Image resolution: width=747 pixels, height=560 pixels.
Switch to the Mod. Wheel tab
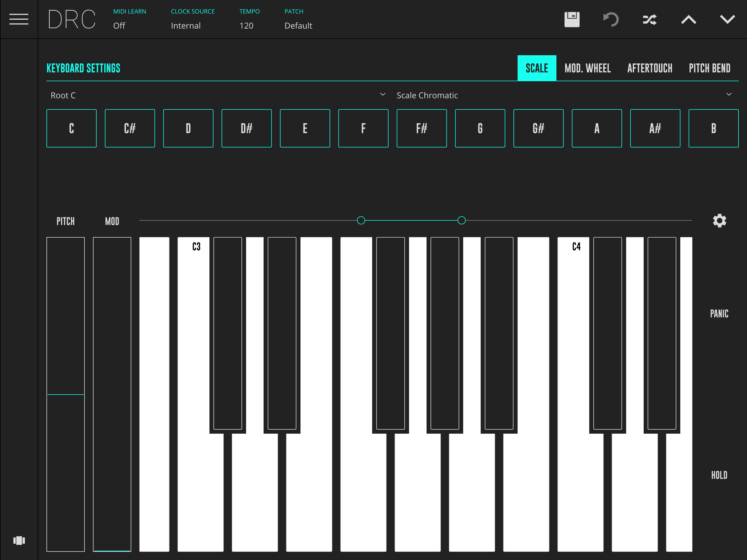[587, 68]
